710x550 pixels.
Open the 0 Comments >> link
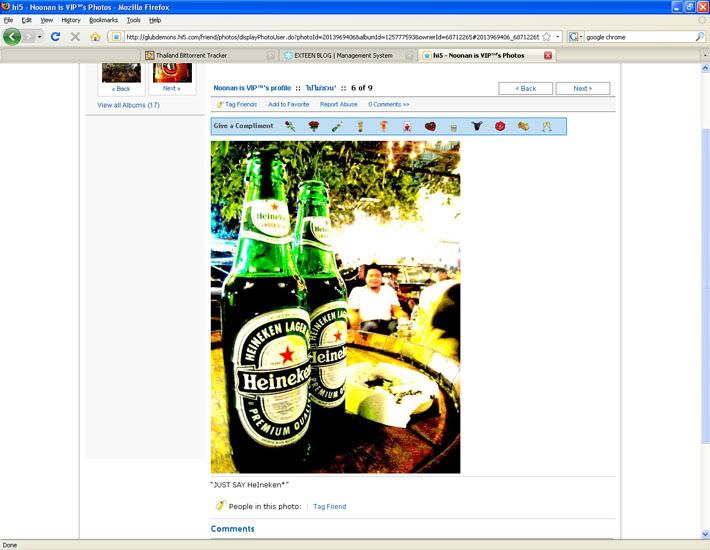coord(389,104)
